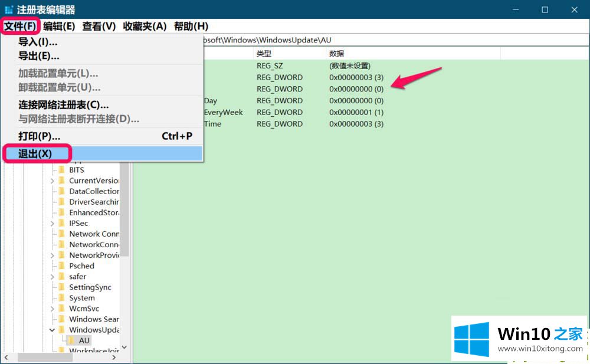
Task: Click the tree horizontal scrollbar thumb
Action: tap(45, 358)
